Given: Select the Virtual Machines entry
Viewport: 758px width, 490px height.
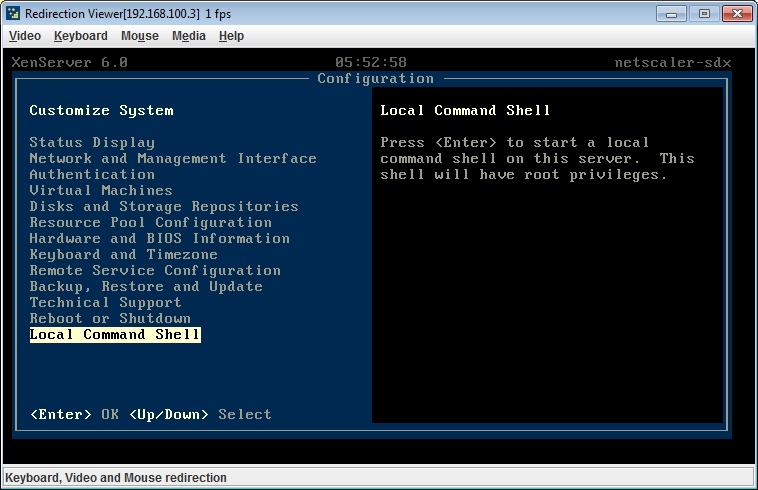Looking at the screenshot, I should (101, 191).
